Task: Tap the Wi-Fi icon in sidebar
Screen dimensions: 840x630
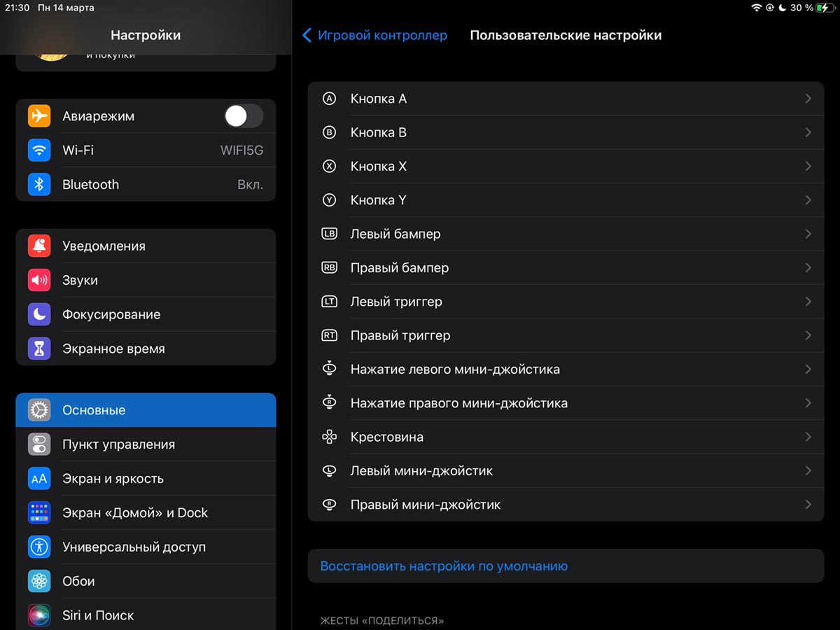Action: (39, 150)
